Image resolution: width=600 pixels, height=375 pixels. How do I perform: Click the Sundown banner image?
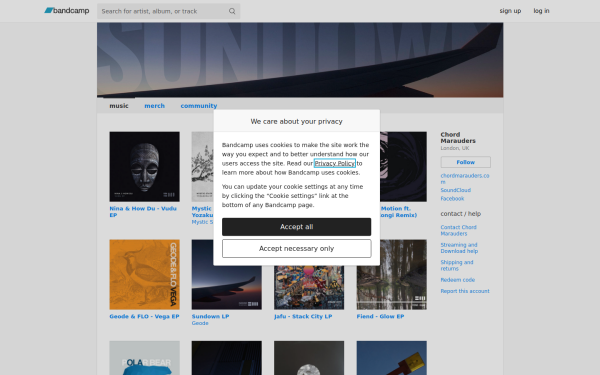300,60
